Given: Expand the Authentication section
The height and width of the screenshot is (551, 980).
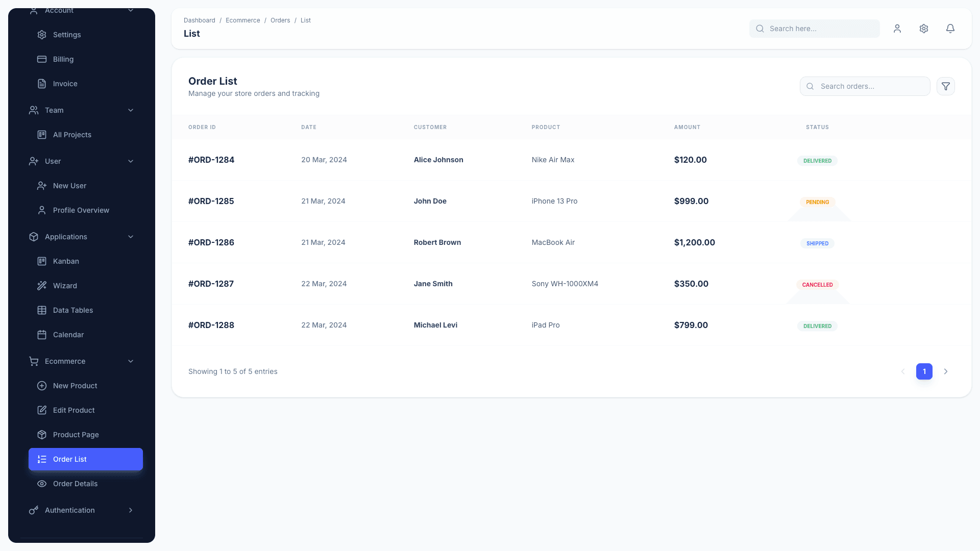Looking at the screenshot, I should pyautogui.click(x=131, y=510).
